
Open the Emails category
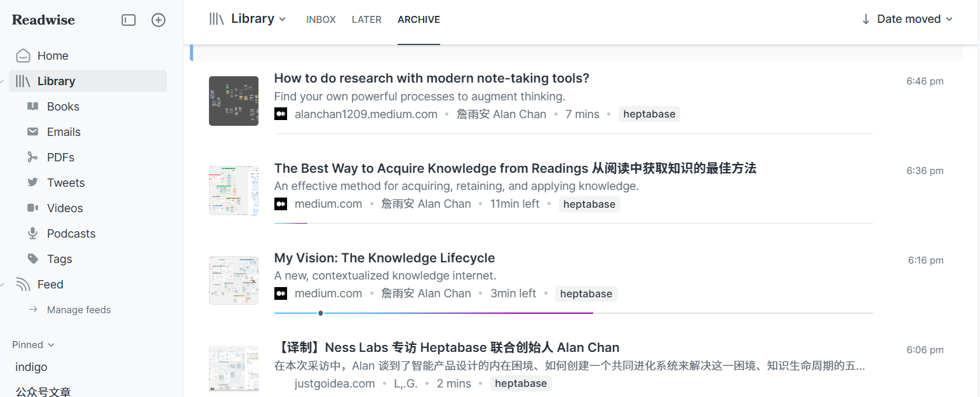(64, 132)
